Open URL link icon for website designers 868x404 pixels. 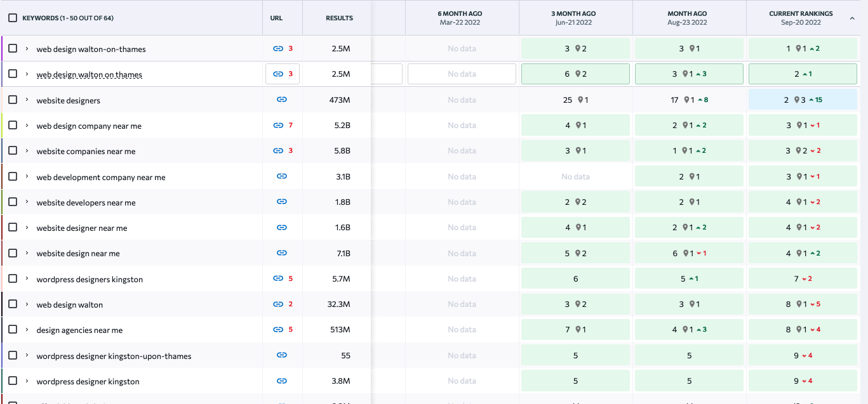[282, 100]
